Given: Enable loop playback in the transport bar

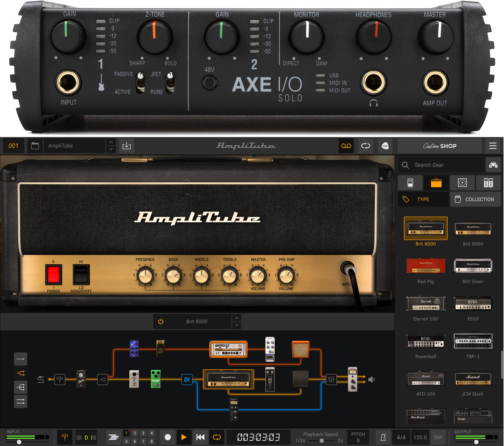Looking at the screenshot, I should pos(216,437).
